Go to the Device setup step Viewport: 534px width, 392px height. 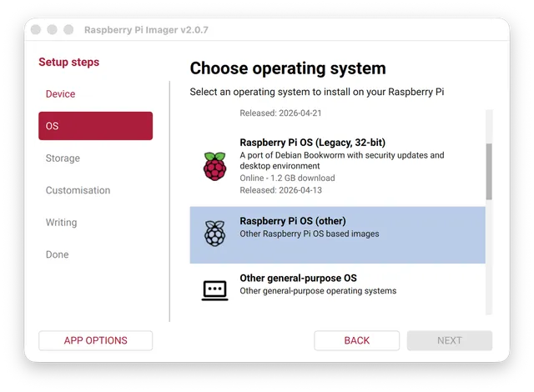[95, 94]
